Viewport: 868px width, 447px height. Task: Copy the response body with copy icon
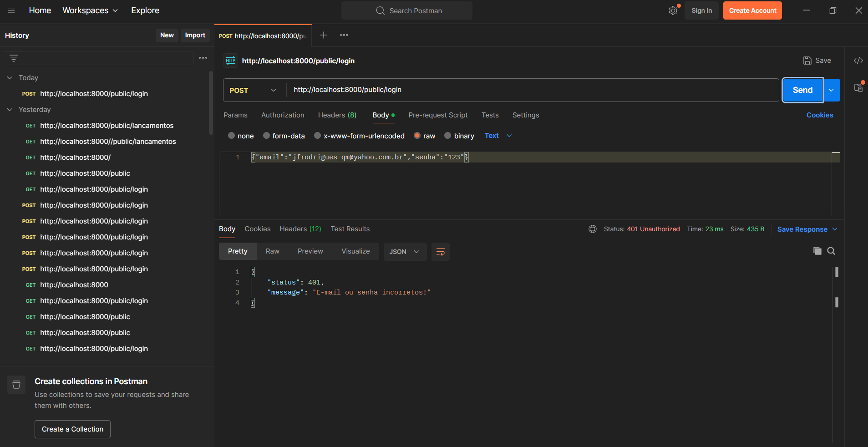click(x=817, y=251)
